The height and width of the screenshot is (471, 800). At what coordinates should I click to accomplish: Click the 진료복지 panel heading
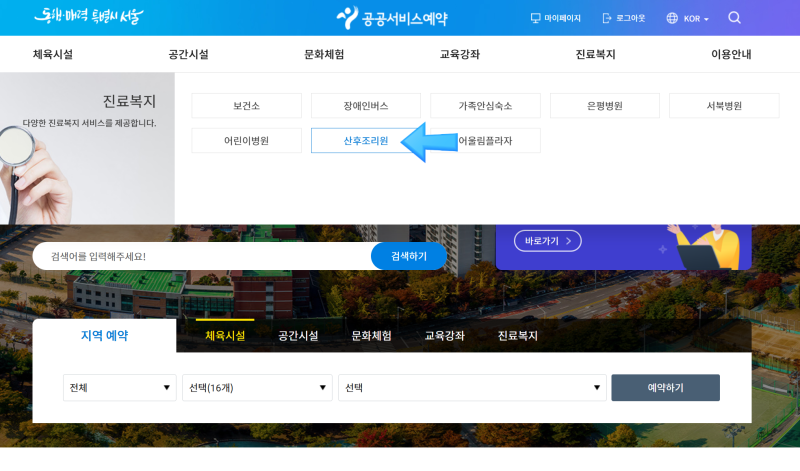click(129, 101)
